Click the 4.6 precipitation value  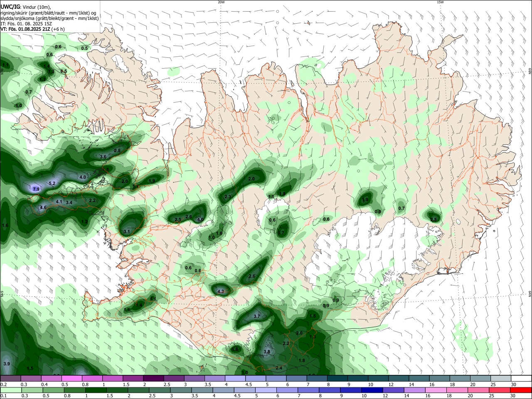tap(43, 207)
